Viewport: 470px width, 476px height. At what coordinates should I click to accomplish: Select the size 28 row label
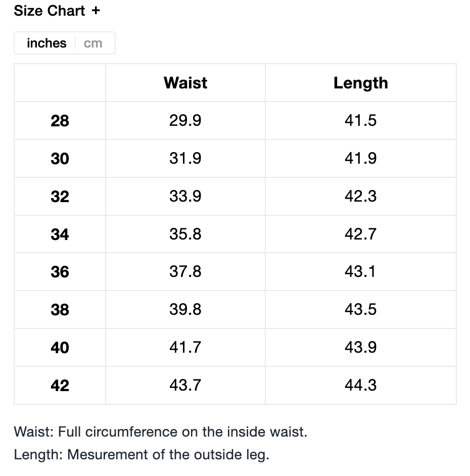60,121
